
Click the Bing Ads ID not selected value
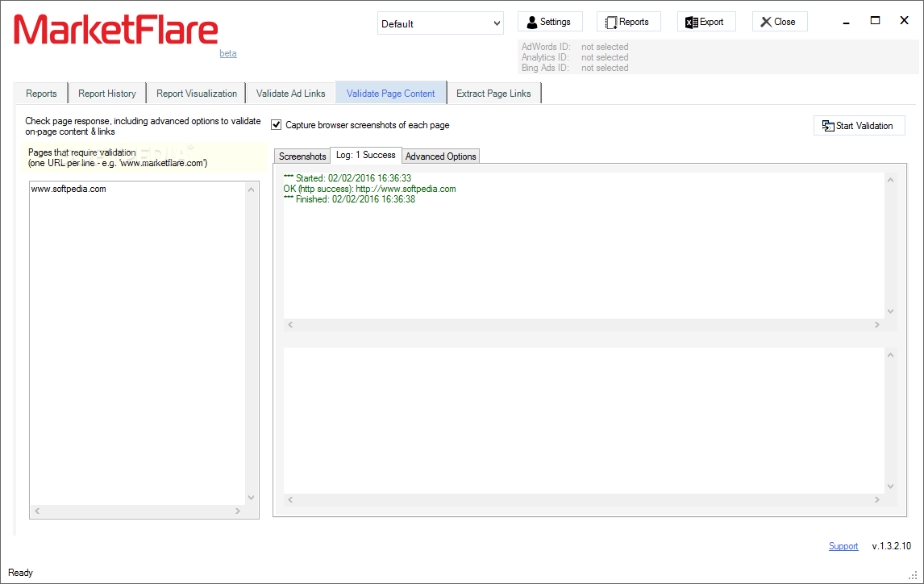tap(605, 68)
